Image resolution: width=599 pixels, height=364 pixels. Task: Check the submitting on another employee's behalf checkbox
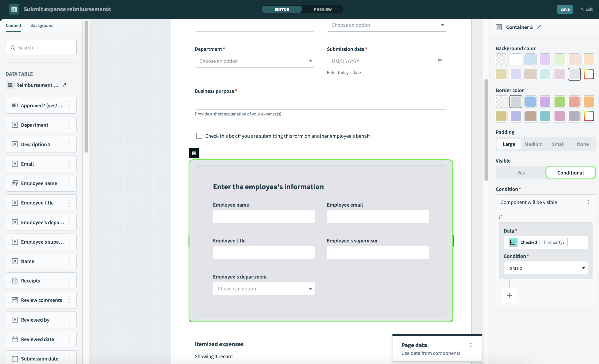[199, 136]
